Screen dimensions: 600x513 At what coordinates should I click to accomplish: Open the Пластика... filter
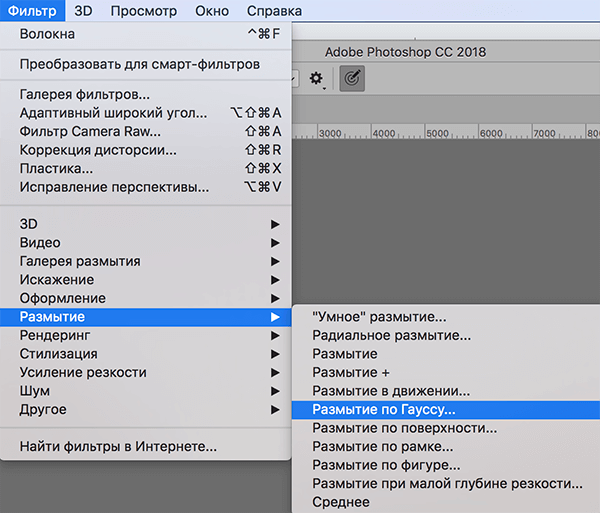(x=146, y=168)
